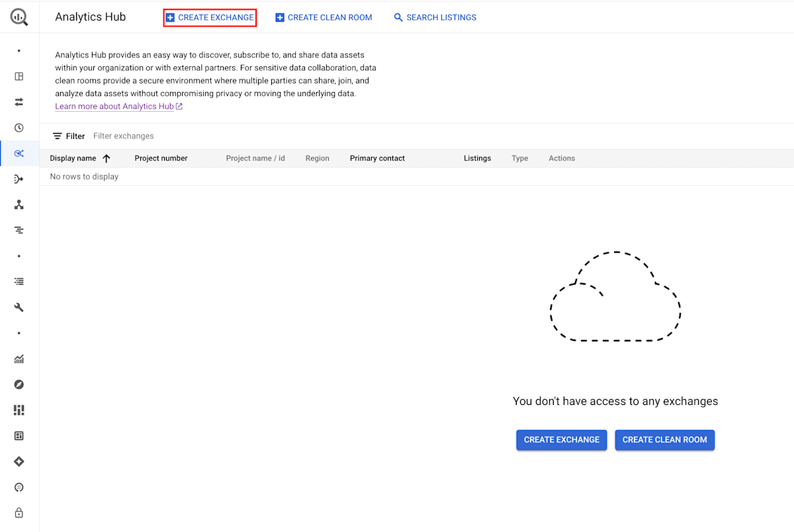This screenshot has width=794, height=532.
Task: Click the Filter label text
Action: (75, 136)
